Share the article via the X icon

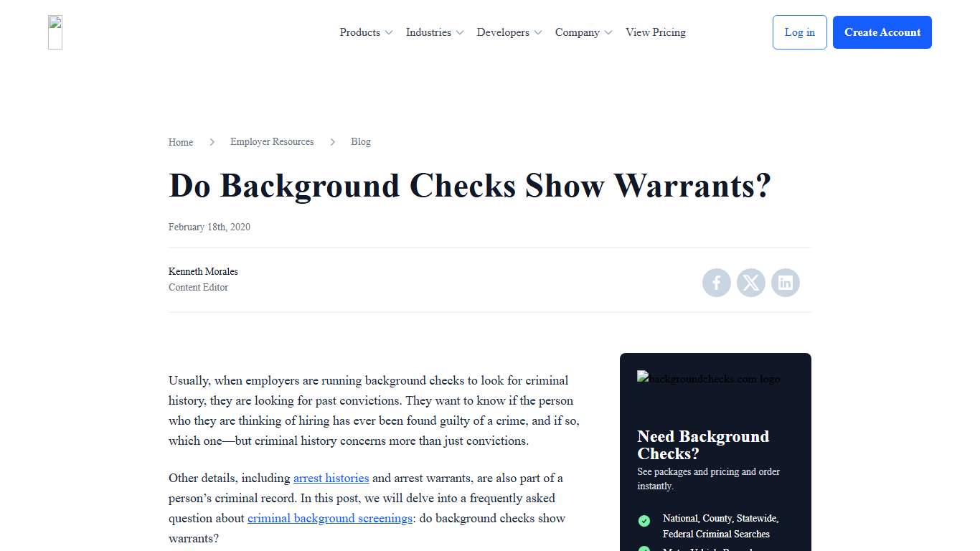click(x=750, y=283)
